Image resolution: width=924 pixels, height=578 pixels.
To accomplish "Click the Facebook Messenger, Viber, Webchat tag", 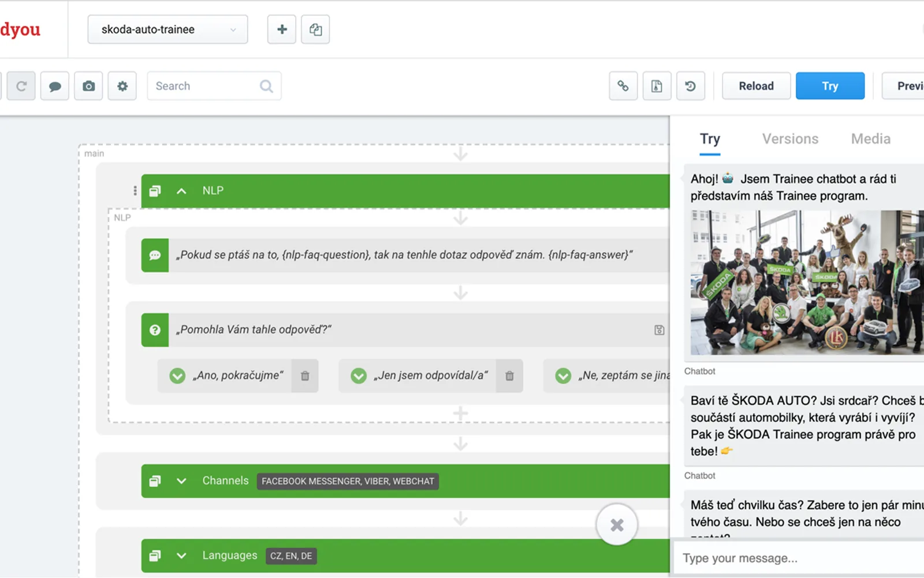I will [x=348, y=481].
